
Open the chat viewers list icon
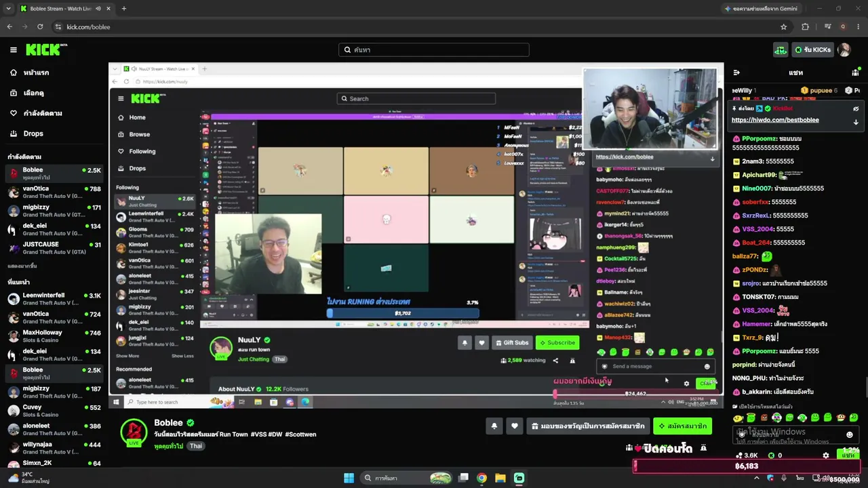pyautogui.click(x=856, y=73)
